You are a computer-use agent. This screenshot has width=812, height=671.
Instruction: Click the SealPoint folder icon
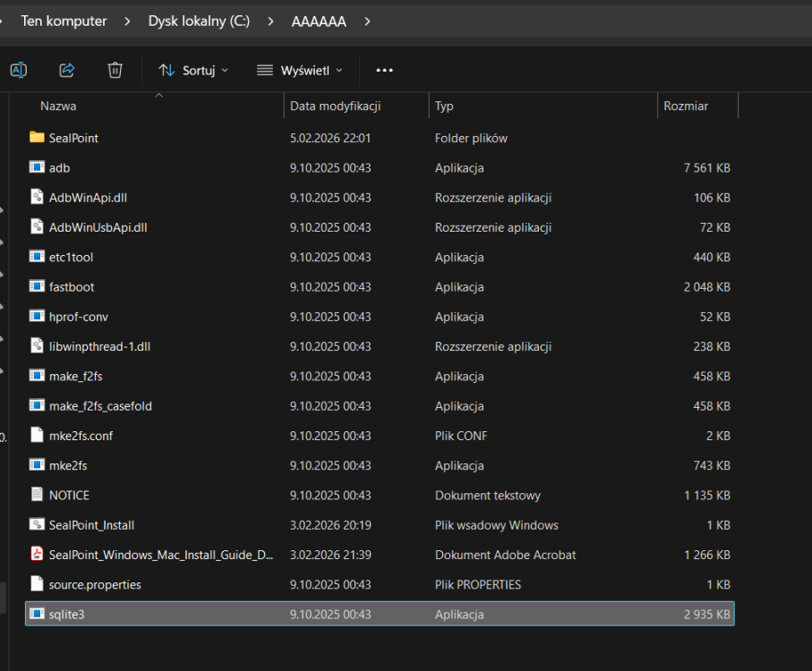pos(37,138)
